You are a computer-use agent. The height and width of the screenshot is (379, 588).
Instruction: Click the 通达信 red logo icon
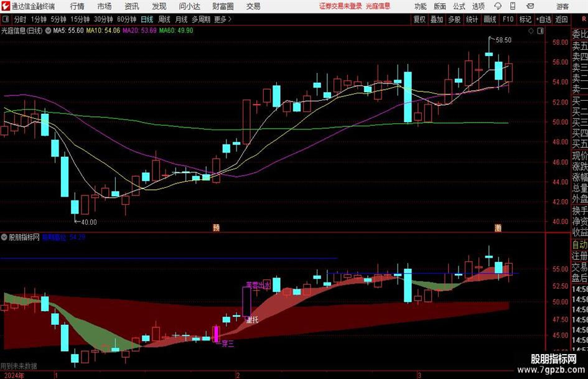[x=5, y=6]
